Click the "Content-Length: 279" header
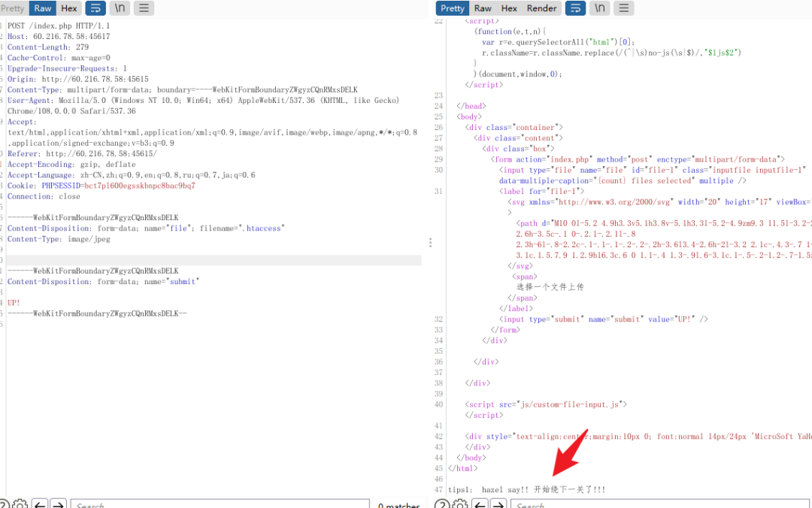 47,47
